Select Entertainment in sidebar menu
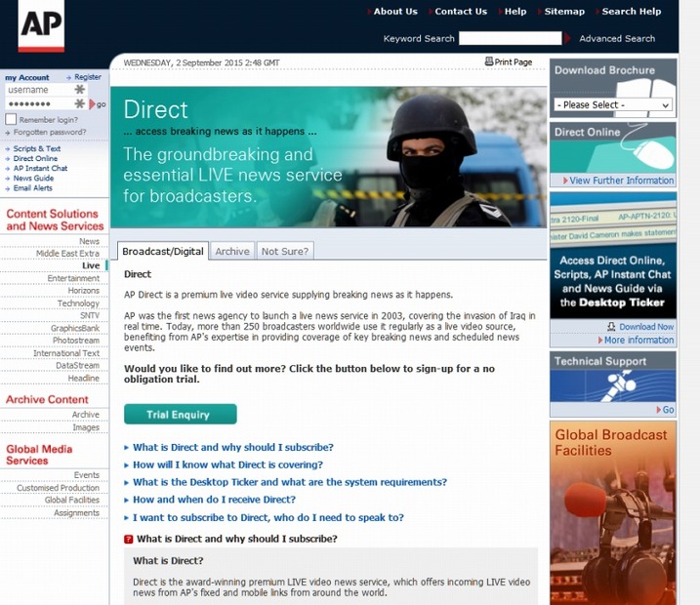 (73, 278)
